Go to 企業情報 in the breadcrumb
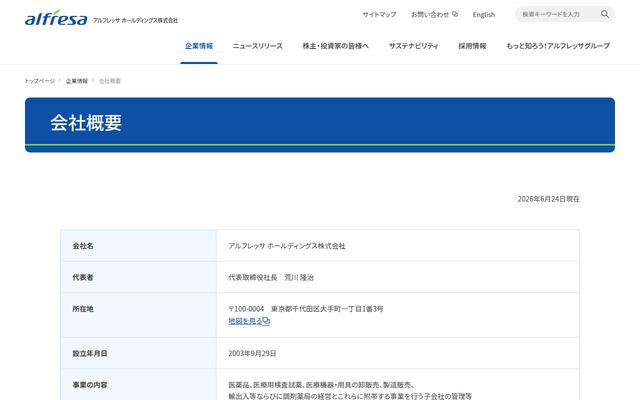The height and width of the screenshot is (400, 640). point(77,81)
